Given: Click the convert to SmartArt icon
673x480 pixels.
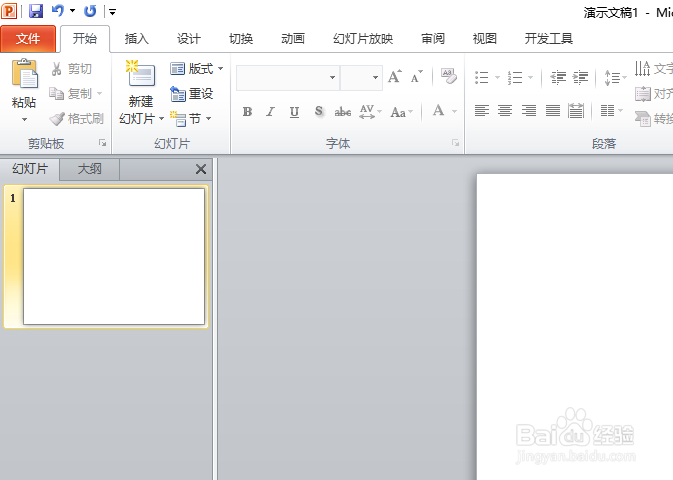Looking at the screenshot, I should pos(643,118).
